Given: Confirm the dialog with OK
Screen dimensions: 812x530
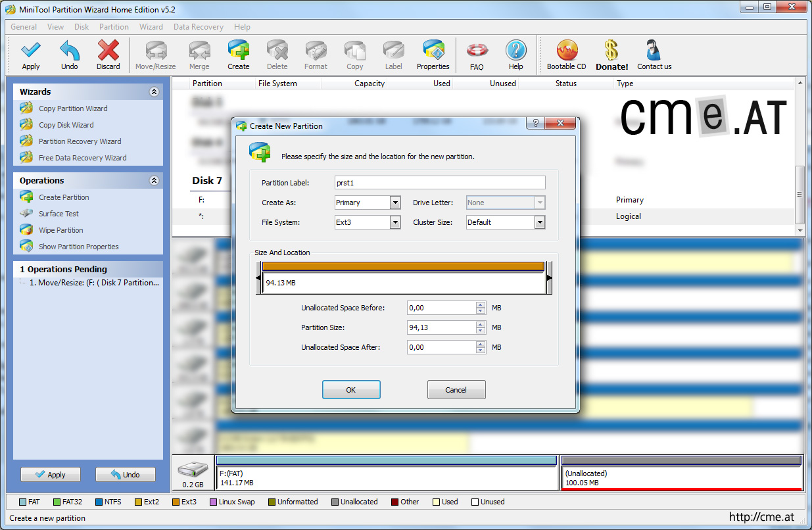Looking at the screenshot, I should [351, 390].
